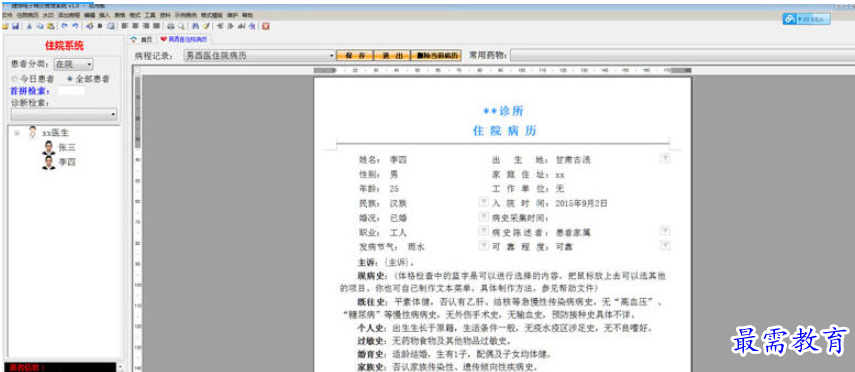Screen dimensions: 855x372
Task: Click the Paste toolbar icon
Action: pyautogui.click(x=51, y=26)
